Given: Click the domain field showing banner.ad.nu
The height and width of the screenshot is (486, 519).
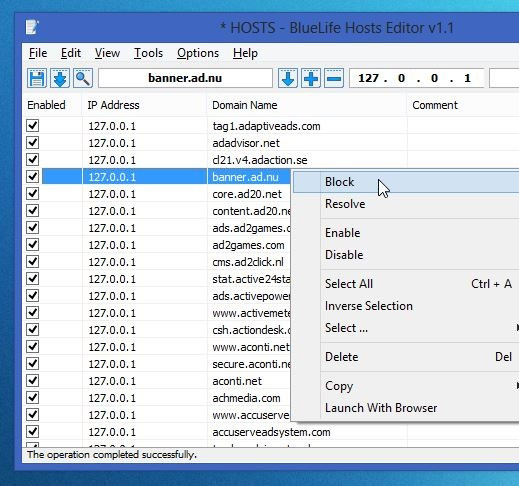Looking at the screenshot, I should point(185,78).
